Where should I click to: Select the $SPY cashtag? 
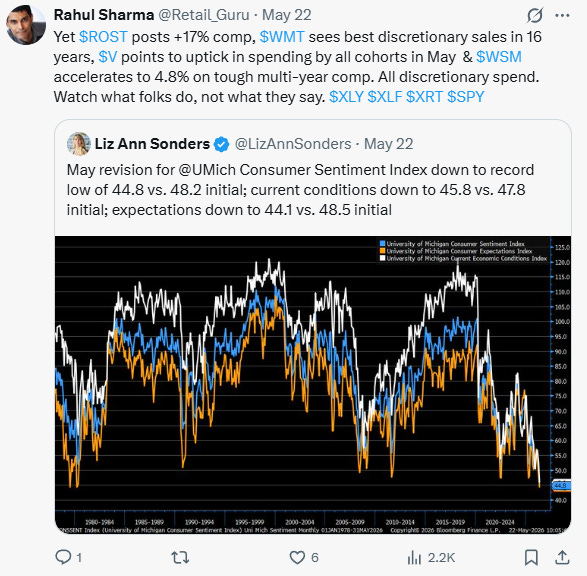[466, 97]
